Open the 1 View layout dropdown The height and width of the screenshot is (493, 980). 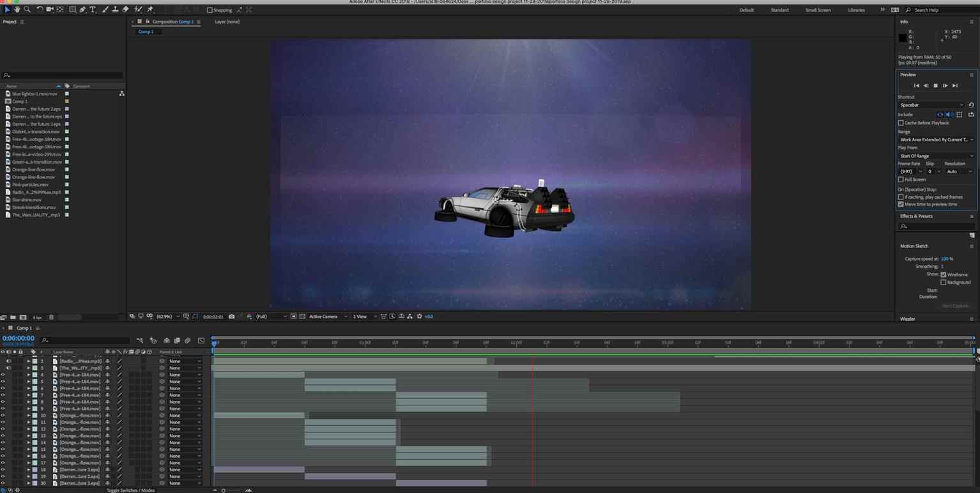(364, 317)
